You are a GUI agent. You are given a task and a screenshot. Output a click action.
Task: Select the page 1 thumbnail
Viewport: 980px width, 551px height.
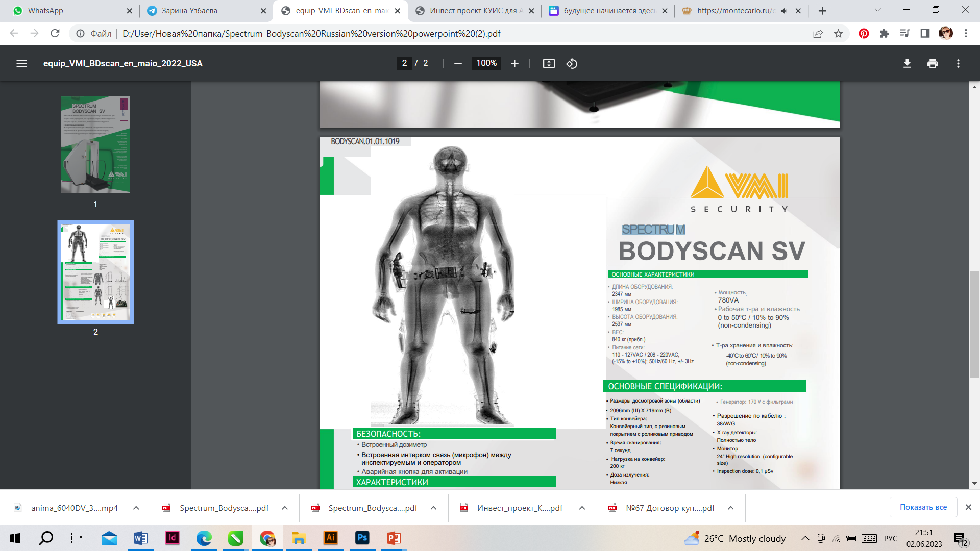(95, 145)
